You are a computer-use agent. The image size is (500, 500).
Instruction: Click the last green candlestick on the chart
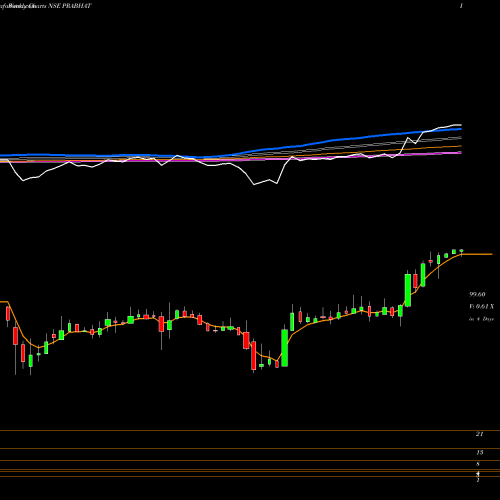[461, 251]
